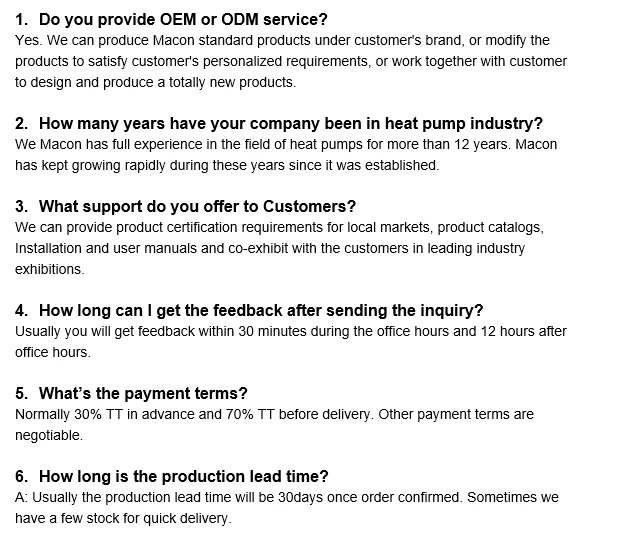Click the 'few stock for quick delivery' line
This screenshot has height=537, width=640.
[123, 518]
